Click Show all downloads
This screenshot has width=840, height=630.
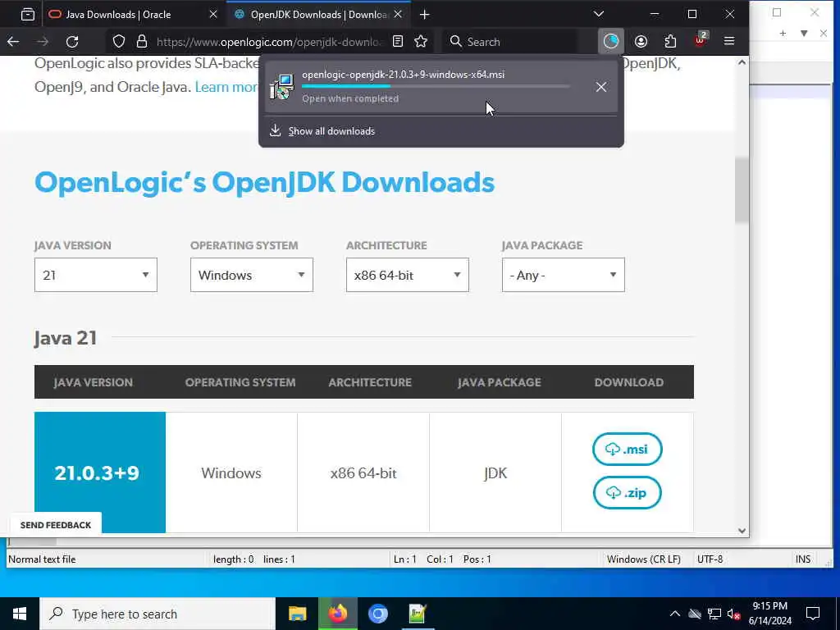(331, 131)
